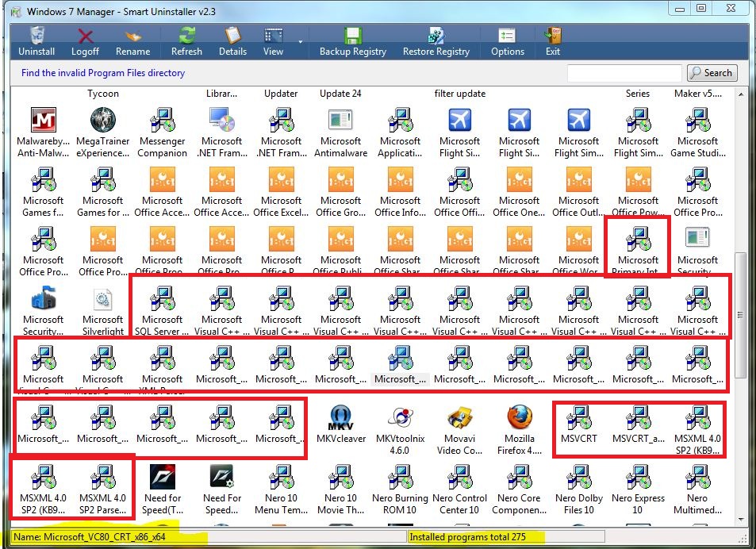Click the vertical scrollbar thumb
The height and width of the screenshot is (549, 756).
click(x=741, y=315)
